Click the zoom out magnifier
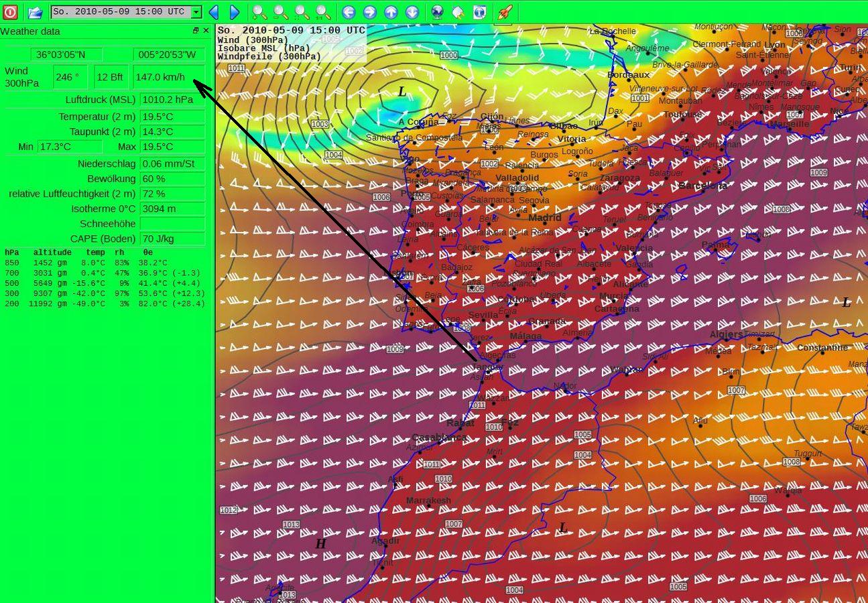Image resolution: width=868 pixels, height=603 pixels. pos(281,12)
